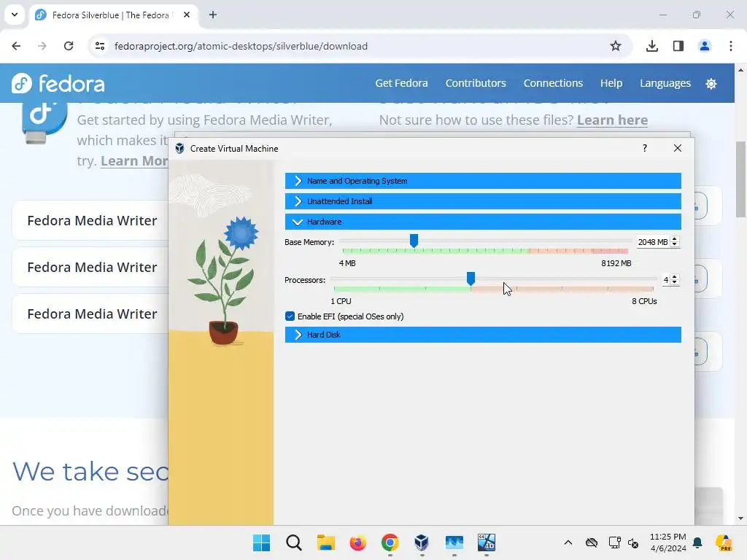Image resolution: width=747 pixels, height=560 pixels.
Task: Switch to VirtualBox in the taskbar
Action: (x=422, y=542)
